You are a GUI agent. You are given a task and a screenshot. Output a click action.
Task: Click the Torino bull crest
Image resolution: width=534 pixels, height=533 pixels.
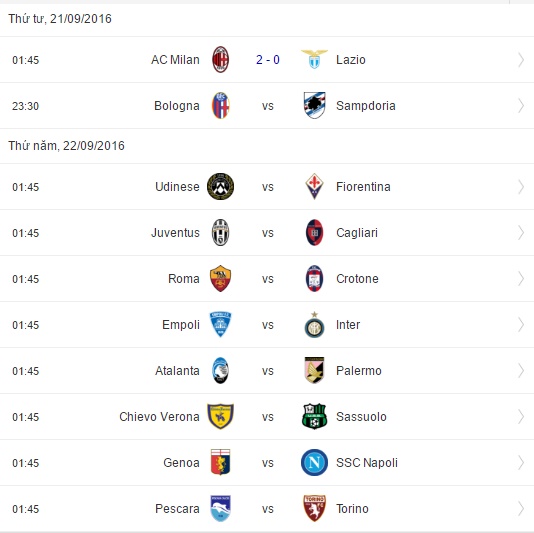314,508
